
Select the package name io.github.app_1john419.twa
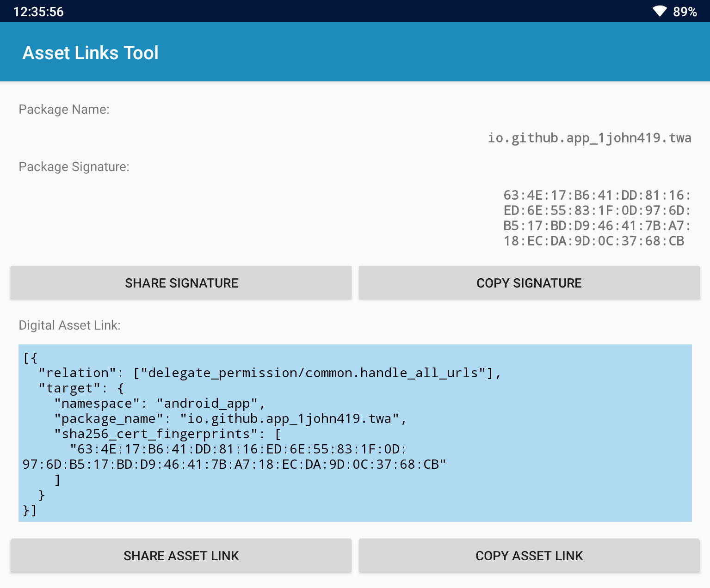coord(589,137)
